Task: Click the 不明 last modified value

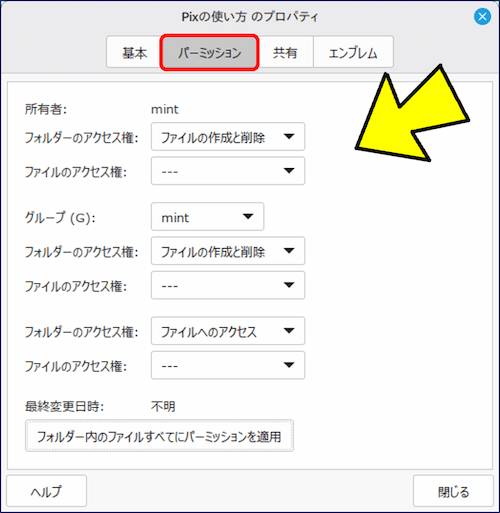Action: [x=163, y=406]
